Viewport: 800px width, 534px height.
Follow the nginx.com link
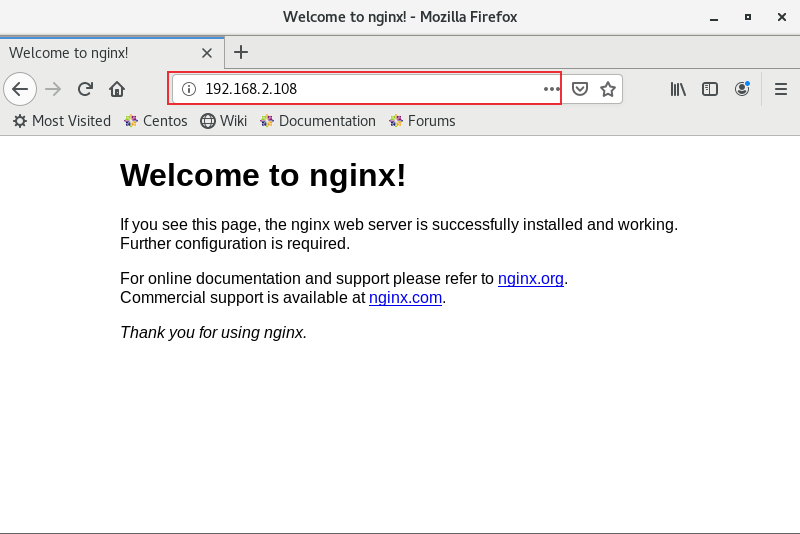pyautogui.click(x=405, y=297)
